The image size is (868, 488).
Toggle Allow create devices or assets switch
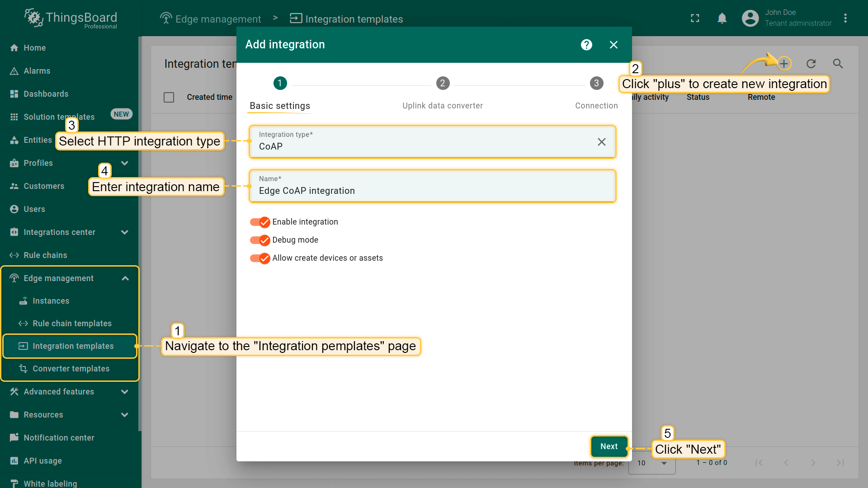tap(260, 258)
